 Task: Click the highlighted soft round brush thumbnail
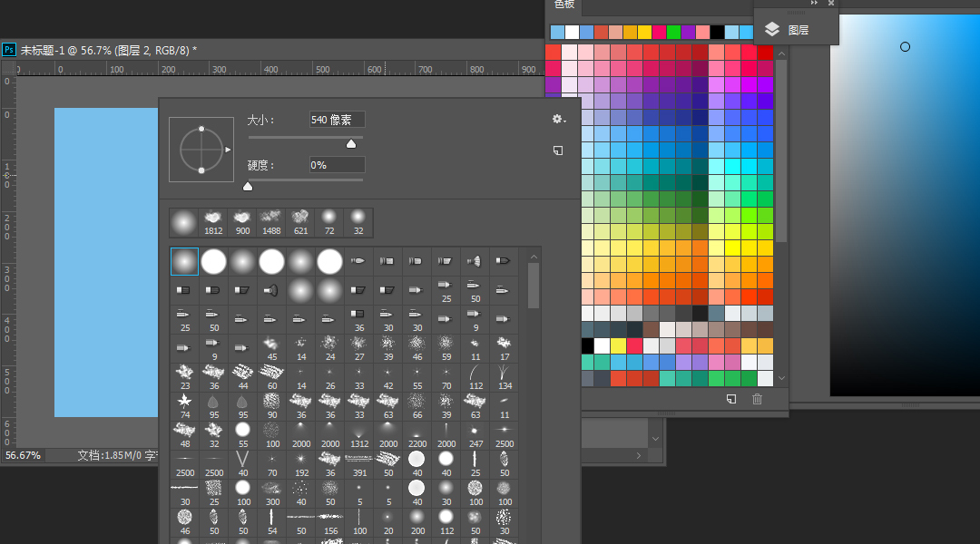(184, 261)
